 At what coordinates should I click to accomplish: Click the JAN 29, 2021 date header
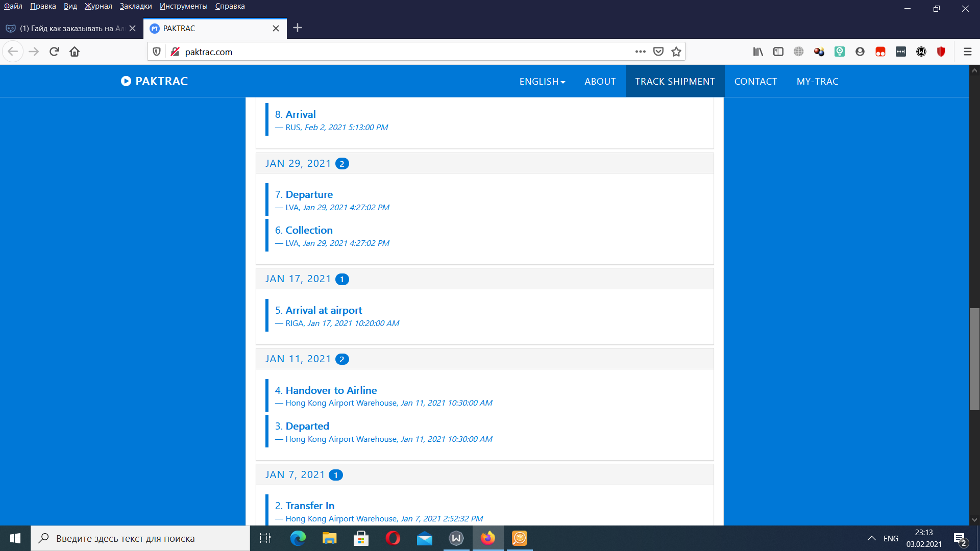click(x=484, y=163)
